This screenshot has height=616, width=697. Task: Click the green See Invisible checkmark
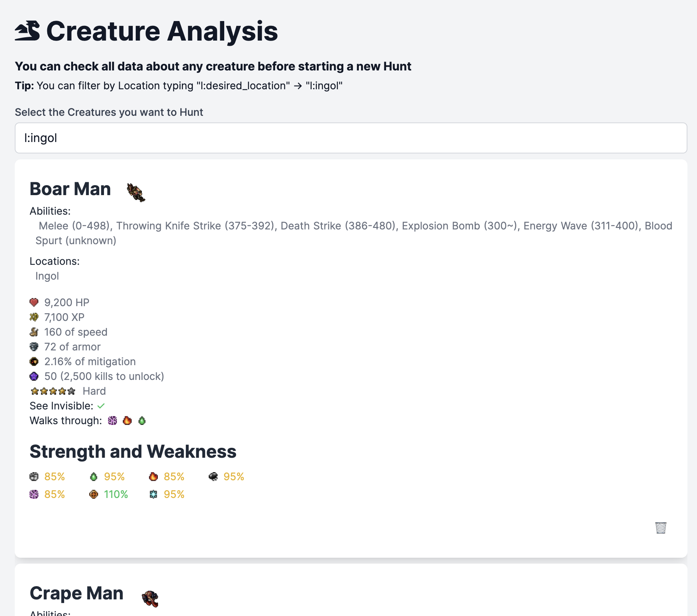pos(101,406)
